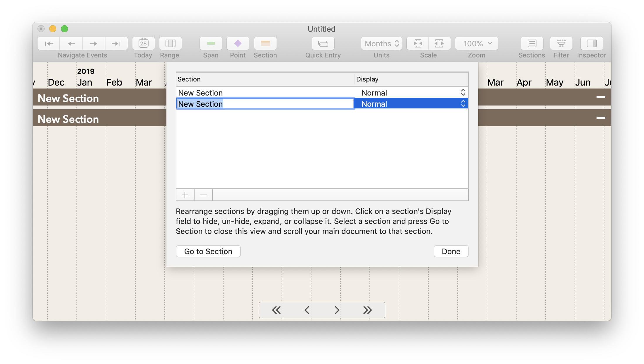
Task: Change the Units stepper from Months
Action: pyautogui.click(x=397, y=43)
